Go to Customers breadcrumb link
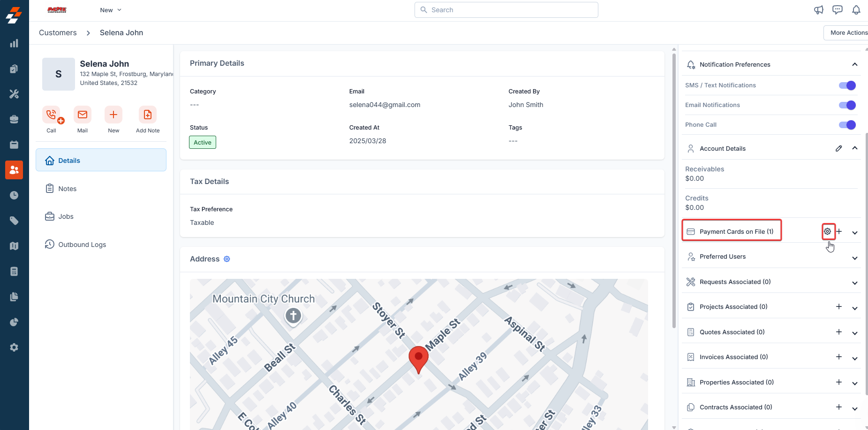Image resolution: width=868 pixels, height=430 pixels. 58,32
